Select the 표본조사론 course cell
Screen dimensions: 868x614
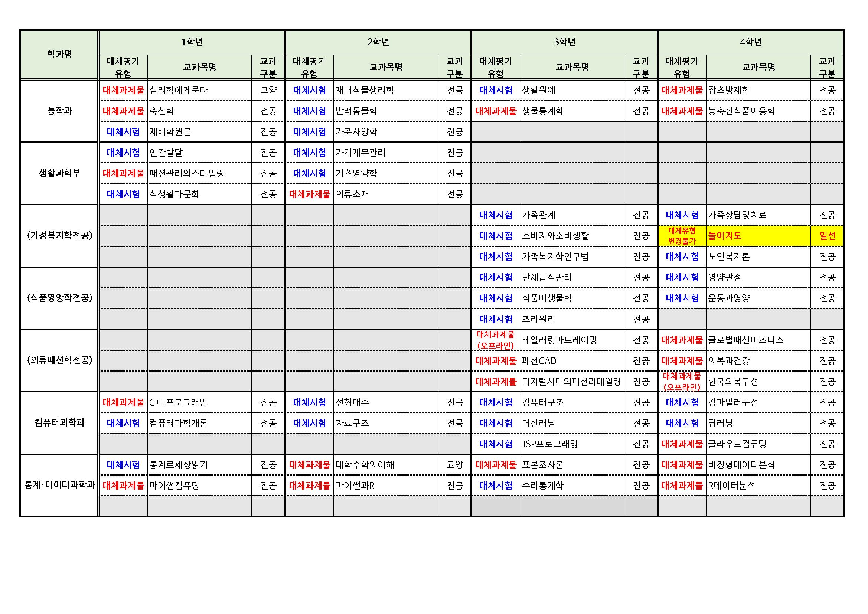pyautogui.click(x=572, y=464)
